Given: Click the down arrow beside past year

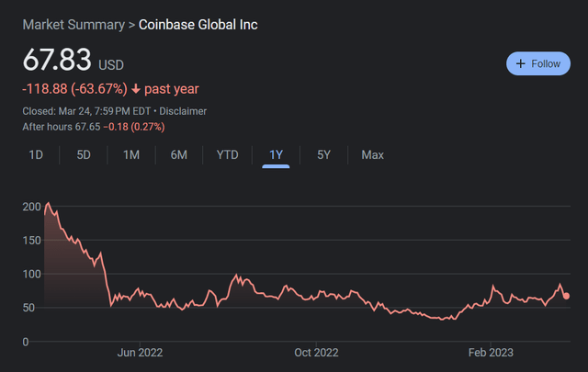Looking at the screenshot, I should point(136,89).
